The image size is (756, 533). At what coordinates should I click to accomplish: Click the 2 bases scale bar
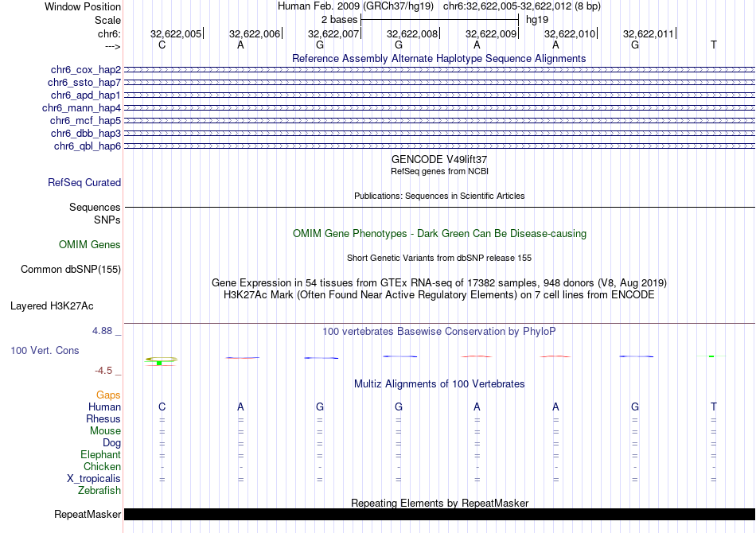click(440, 20)
